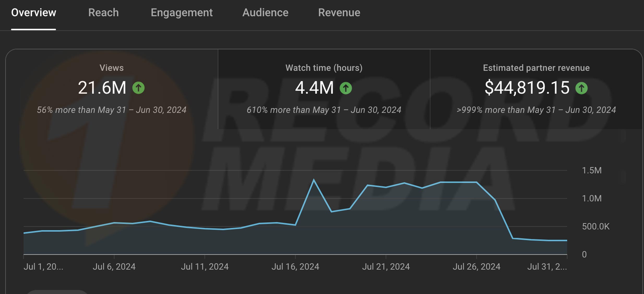Image resolution: width=644 pixels, height=294 pixels.
Task: Click the 21.6M views figure
Action: pos(102,88)
